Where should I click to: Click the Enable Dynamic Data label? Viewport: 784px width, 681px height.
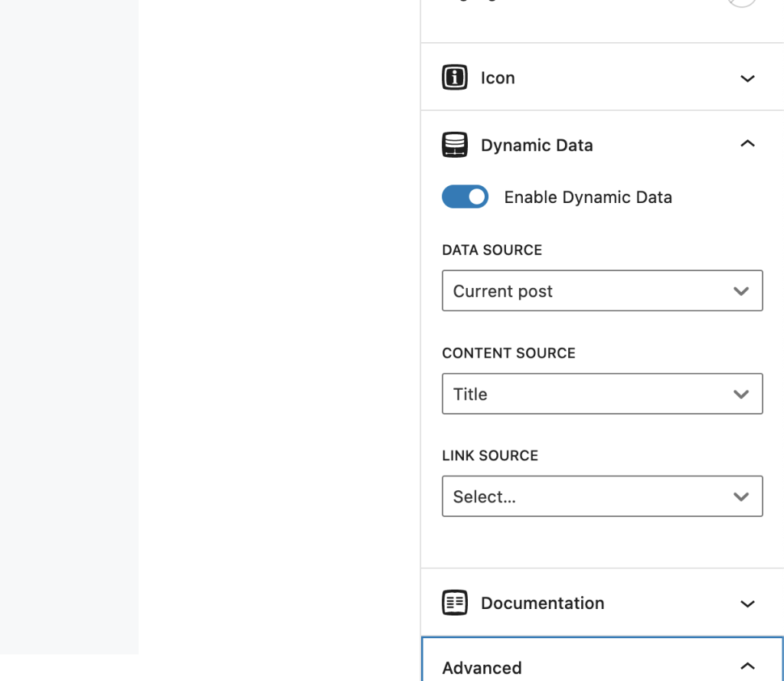pos(587,197)
